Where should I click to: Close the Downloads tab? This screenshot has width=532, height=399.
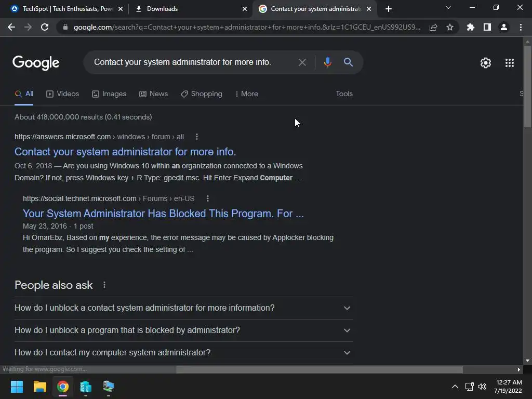pyautogui.click(x=245, y=9)
